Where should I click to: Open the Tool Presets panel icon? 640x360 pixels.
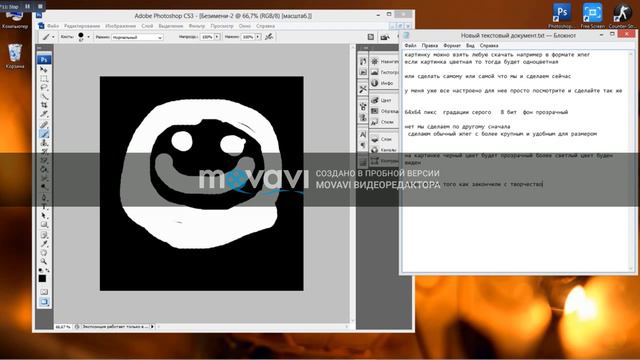tap(363, 89)
